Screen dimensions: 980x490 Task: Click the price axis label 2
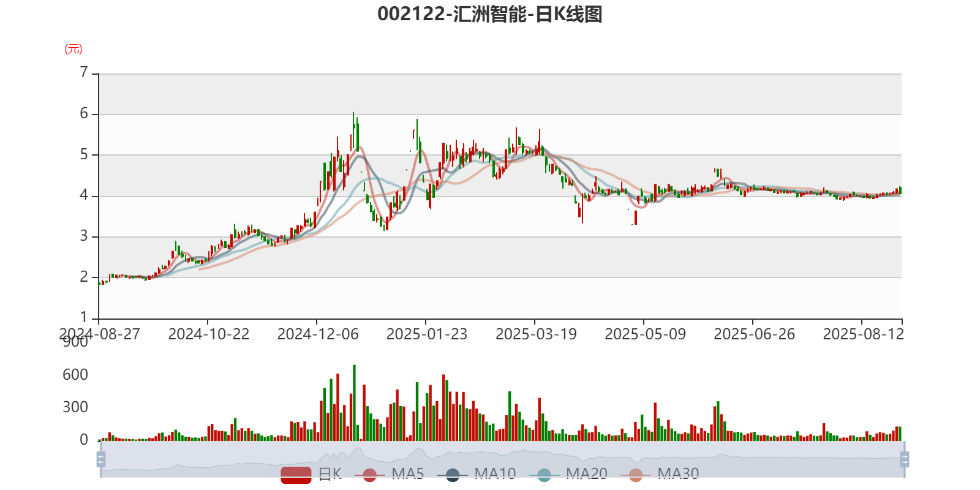[84, 277]
